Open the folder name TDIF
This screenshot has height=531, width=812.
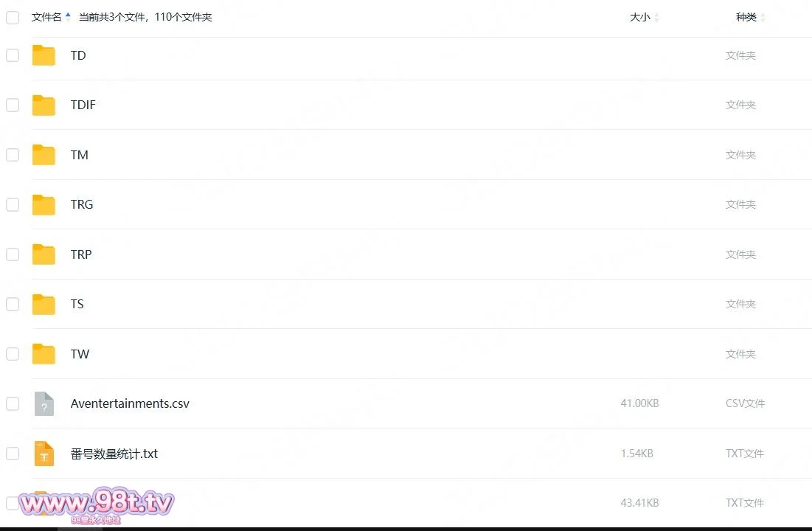point(83,105)
